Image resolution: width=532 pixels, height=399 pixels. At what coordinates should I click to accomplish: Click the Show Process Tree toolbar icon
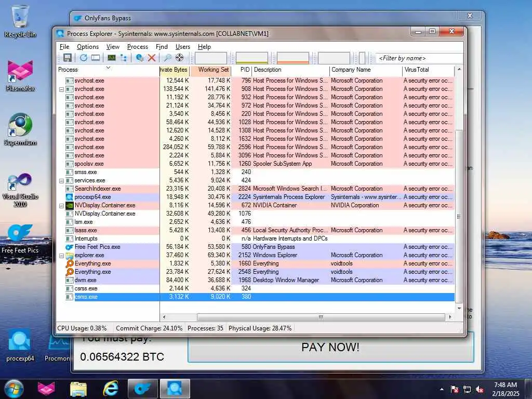(124, 58)
